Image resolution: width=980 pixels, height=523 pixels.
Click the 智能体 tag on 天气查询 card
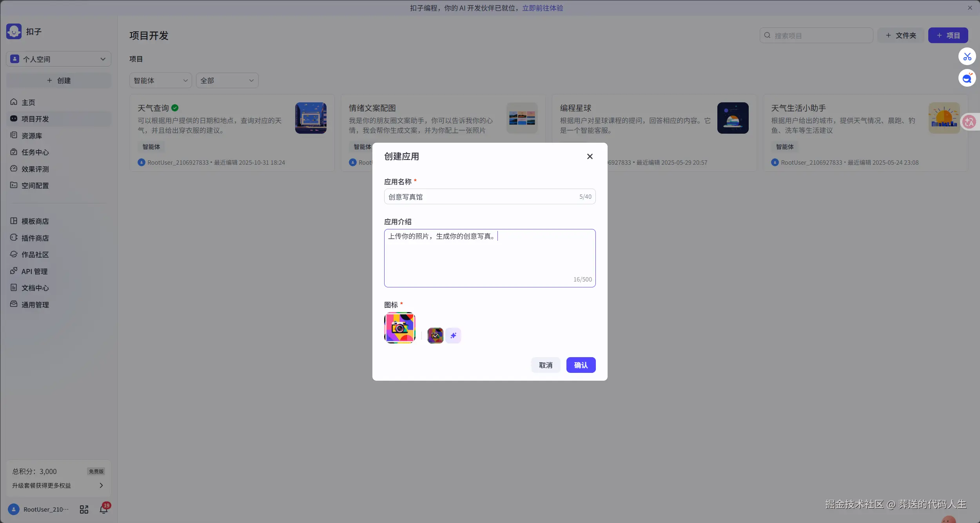[x=151, y=147]
